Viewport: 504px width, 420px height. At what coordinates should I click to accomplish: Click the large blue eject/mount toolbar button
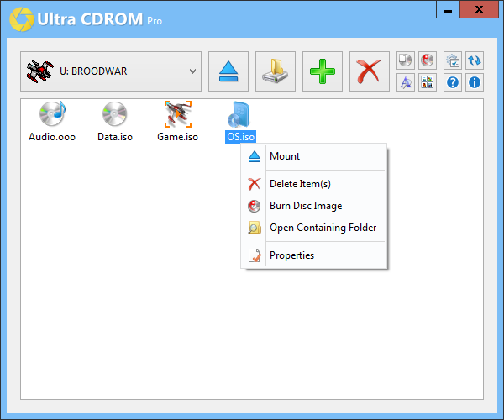228,71
